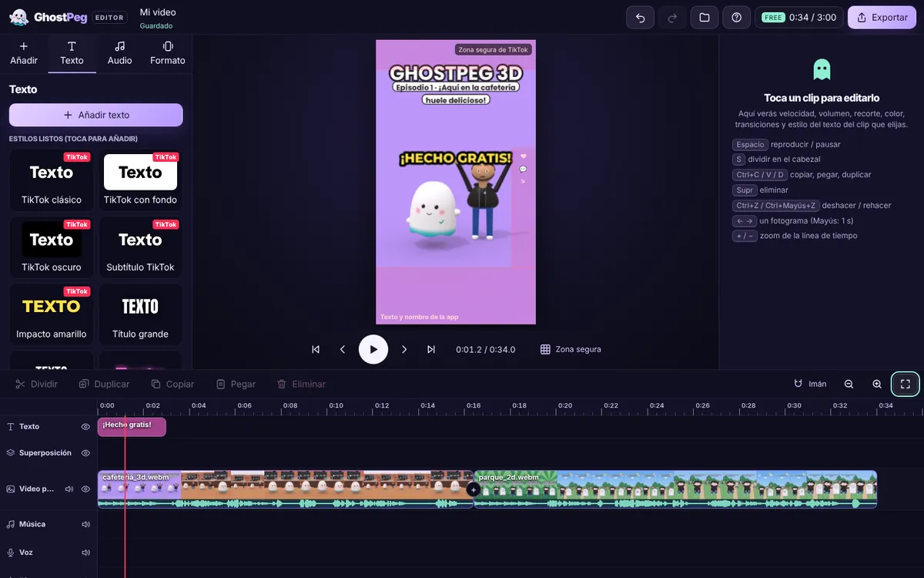Open projects folder icon
This screenshot has width=924, height=578.
(x=705, y=17)
